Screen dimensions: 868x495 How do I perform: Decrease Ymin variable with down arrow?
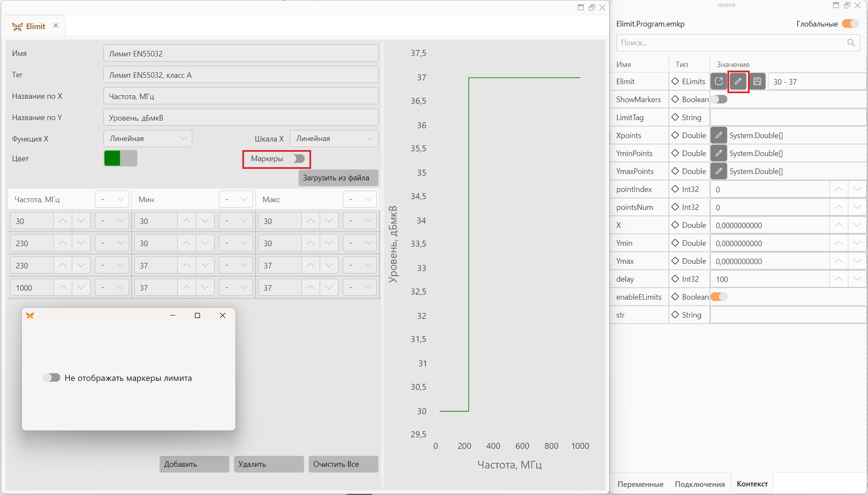pyautogui.click(x=857, y=243)
